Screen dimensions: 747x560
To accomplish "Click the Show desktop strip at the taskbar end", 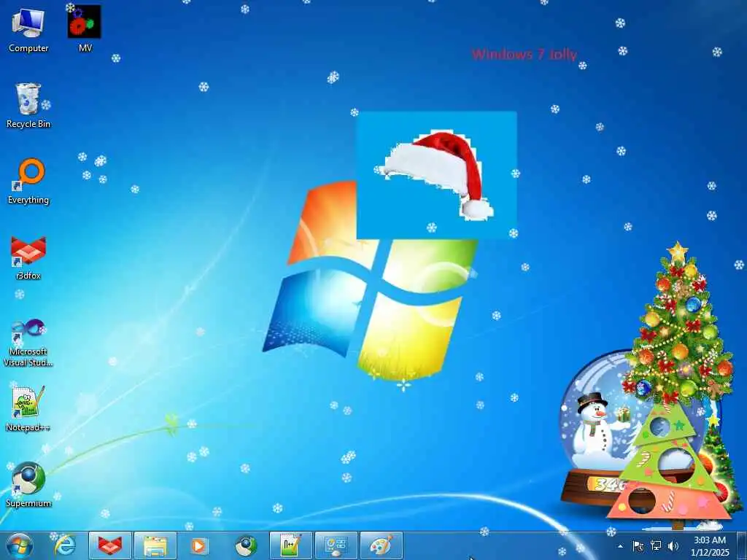I will coord(742,545).
